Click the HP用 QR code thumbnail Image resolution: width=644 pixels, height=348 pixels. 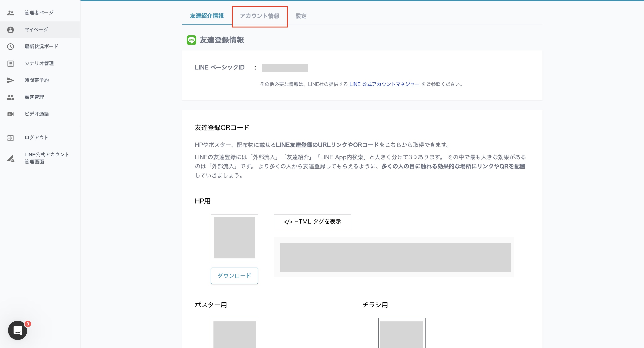point(234,237)
